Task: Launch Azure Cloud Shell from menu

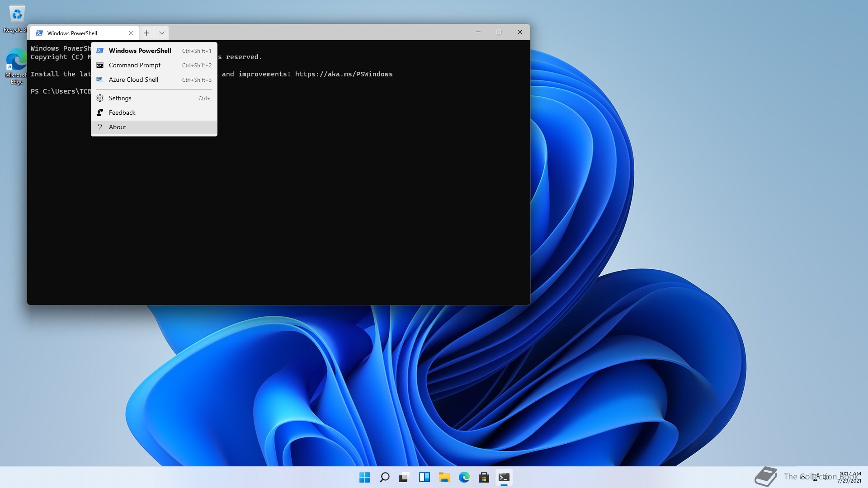Action: 154,80
